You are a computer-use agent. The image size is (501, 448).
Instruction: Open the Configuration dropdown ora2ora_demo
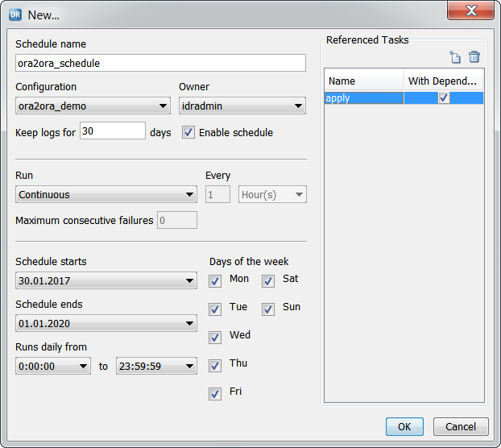(93, 106)
